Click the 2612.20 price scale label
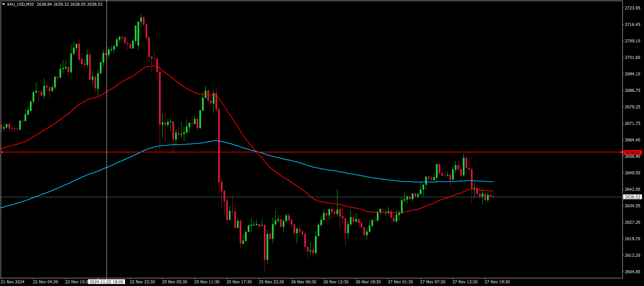Screen dimensions: 644x286 click(x=632, y=255)
